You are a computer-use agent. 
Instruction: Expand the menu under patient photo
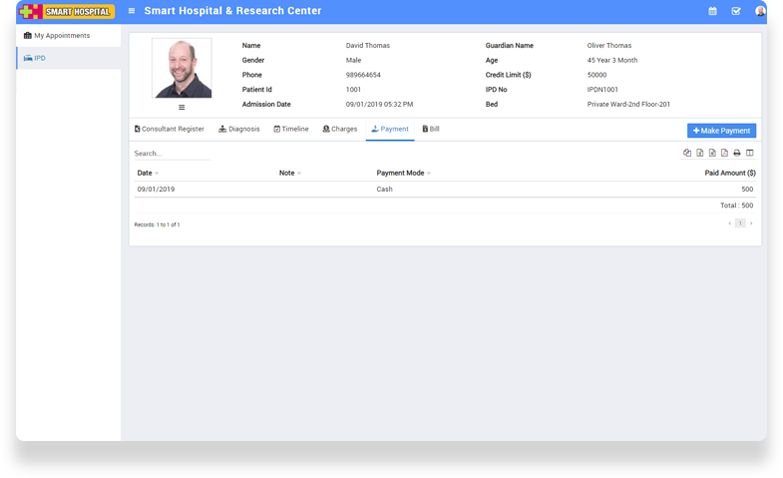point(181,107)
